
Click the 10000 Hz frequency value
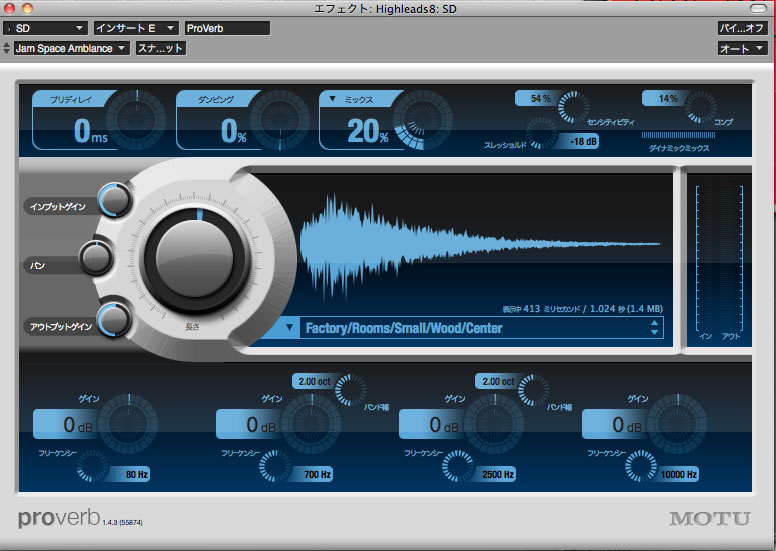[x=677, y=474]
